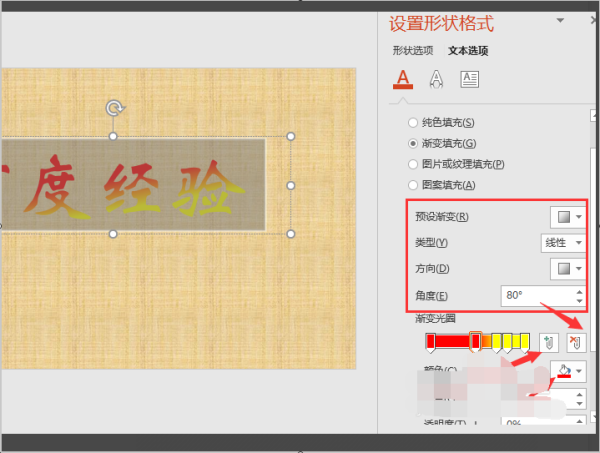The height and width of the screenshot is (453, 600).
Task: Open the 类型 linear type dropdown
Action: 564,243
